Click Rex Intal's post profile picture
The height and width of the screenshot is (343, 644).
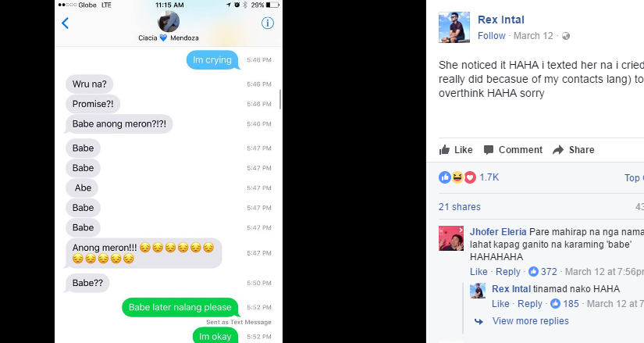tap(454, 27)
